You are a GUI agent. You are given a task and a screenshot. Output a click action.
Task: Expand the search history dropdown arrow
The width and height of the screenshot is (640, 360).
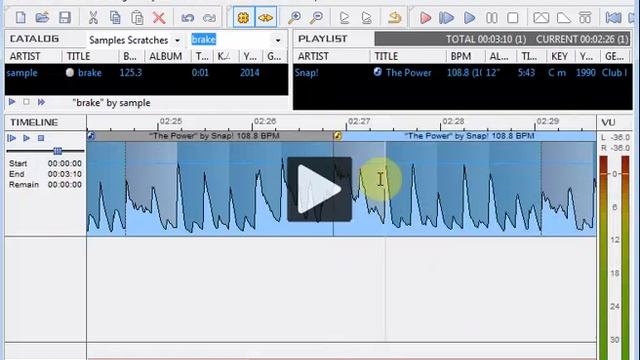[x=278, y=40]
